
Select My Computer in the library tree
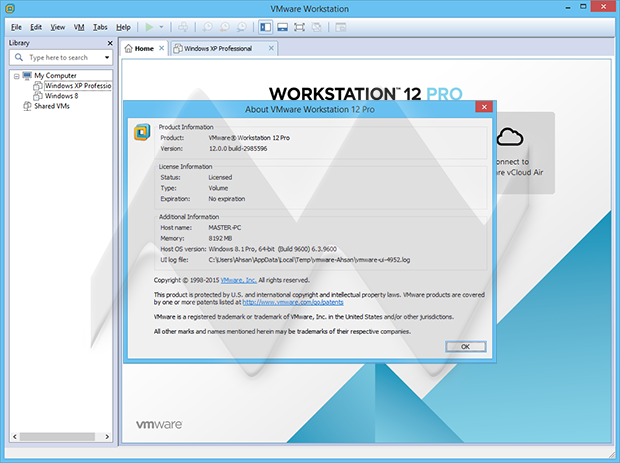coord(55,75)
